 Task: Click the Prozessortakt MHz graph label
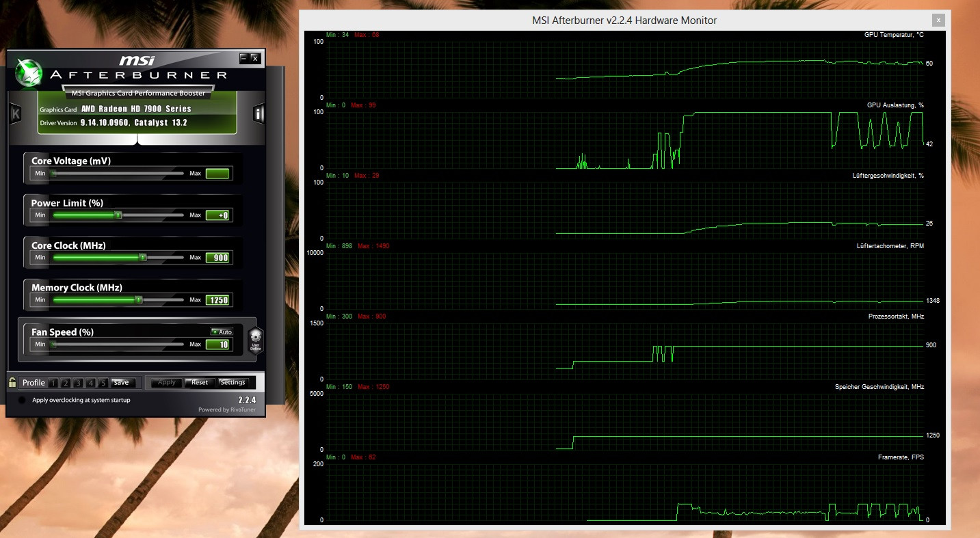(x=896, y=317)
